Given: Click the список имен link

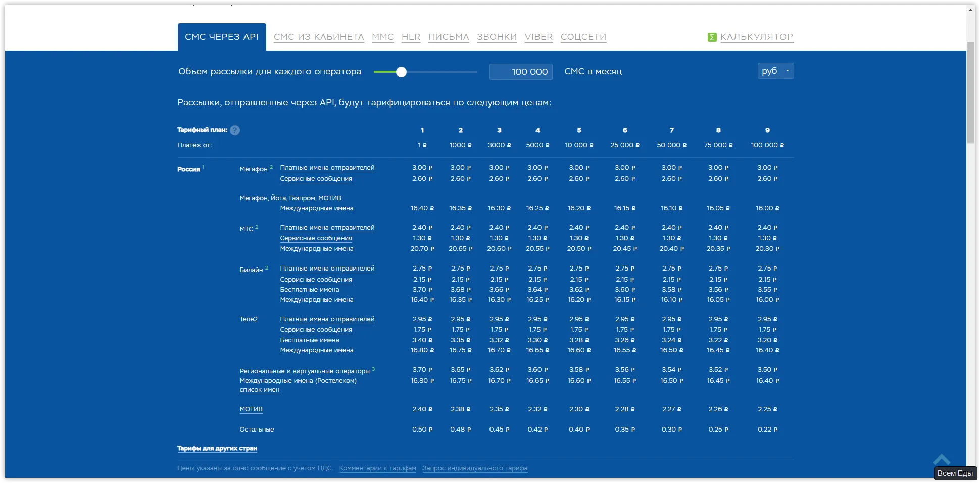Looking at the screenshot, I should point(260,390).
